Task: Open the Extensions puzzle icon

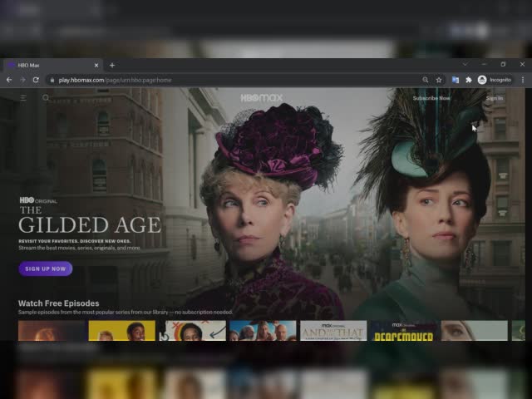Action: point(469,80)
